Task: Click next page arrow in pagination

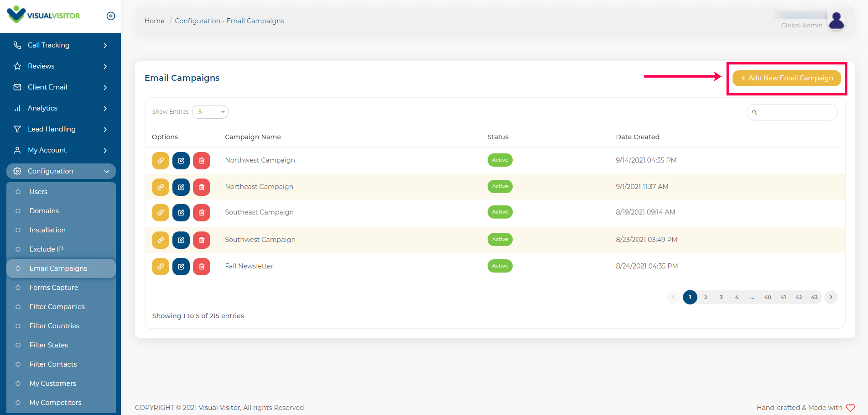Action: (831, 297)
